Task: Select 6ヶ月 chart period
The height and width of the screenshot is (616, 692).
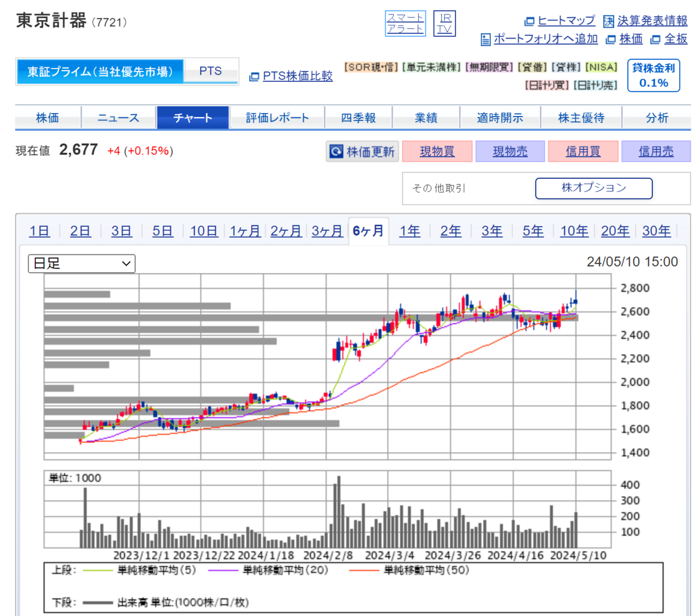Action: point(368,231)
